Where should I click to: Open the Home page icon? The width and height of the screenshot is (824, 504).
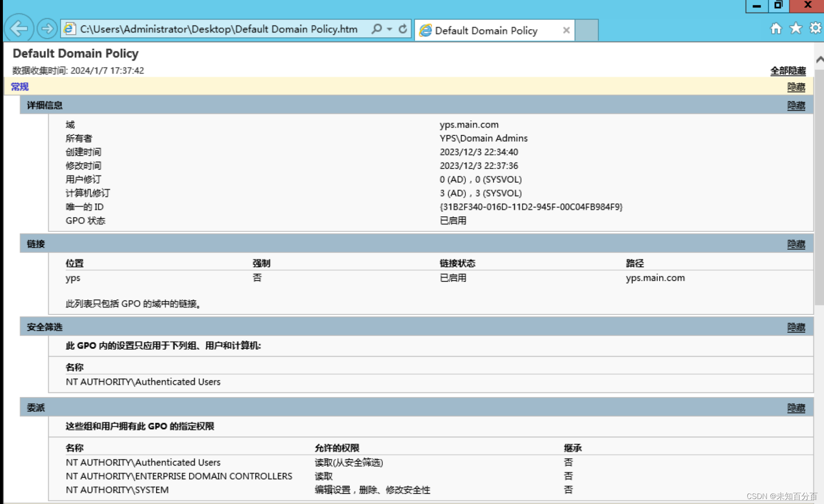coord(776,29)
